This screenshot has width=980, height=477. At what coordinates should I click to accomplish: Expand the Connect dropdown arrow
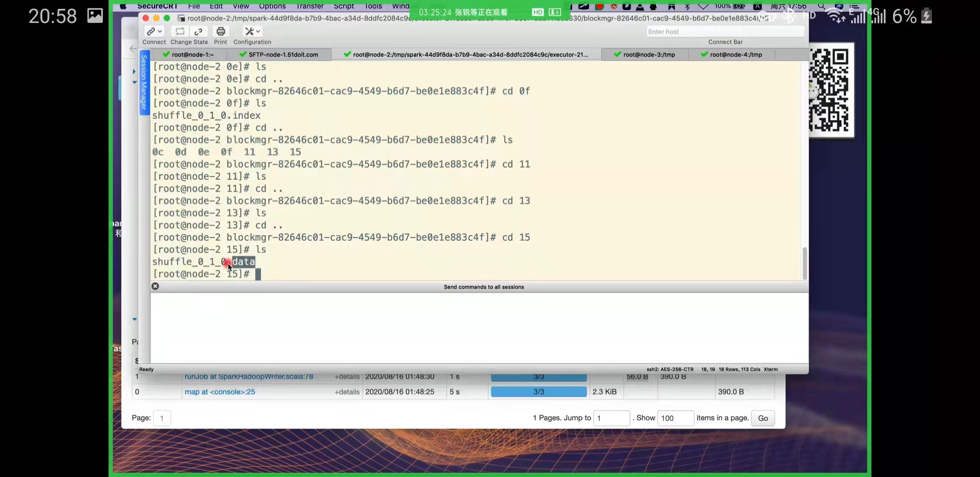160,31
